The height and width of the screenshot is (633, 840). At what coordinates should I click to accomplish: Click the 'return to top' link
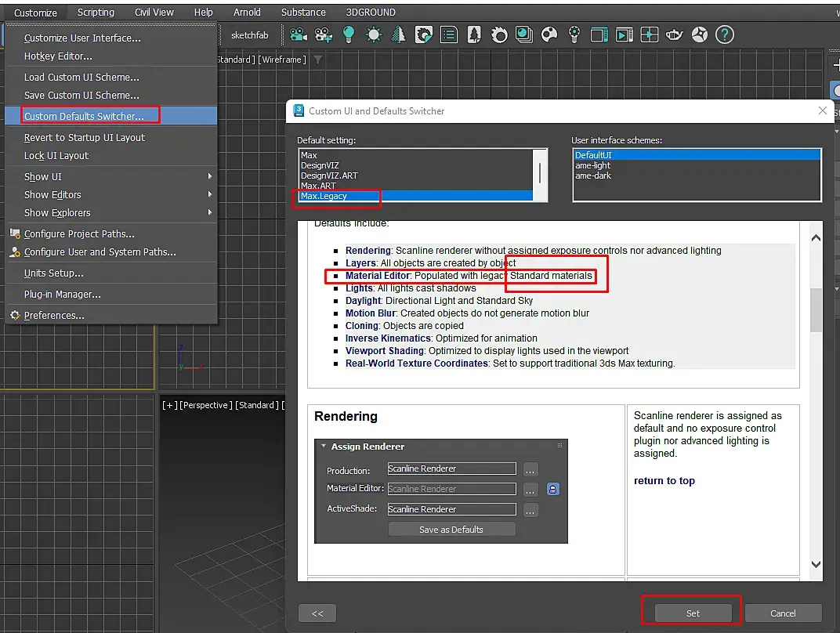point(664,481)
